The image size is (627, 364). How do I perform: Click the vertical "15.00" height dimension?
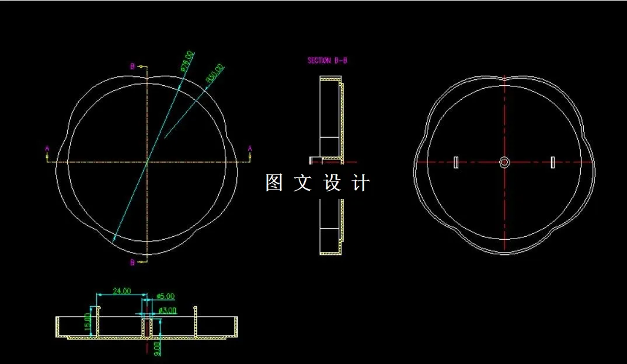coord(88,321)
